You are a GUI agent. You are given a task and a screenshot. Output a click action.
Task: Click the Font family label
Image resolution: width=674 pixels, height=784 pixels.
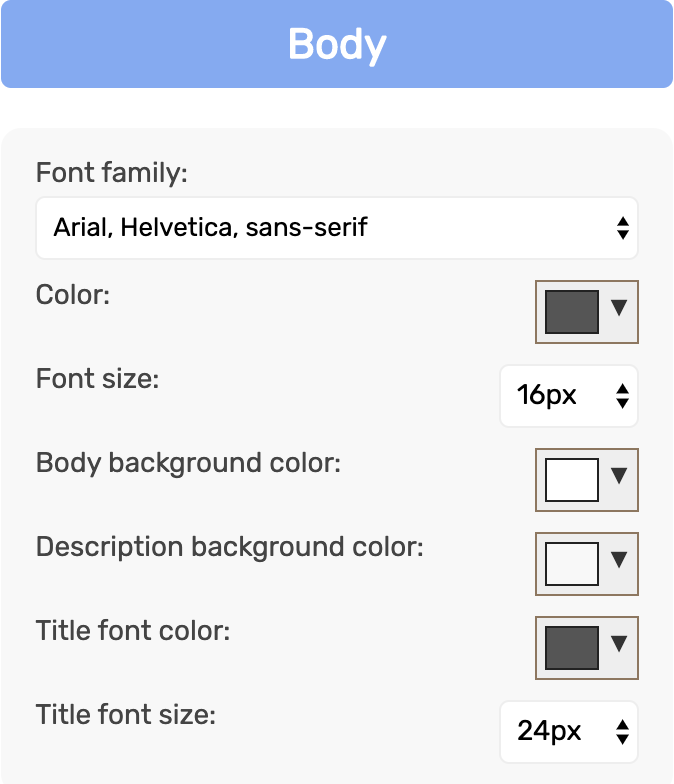(x=112, y=173)
